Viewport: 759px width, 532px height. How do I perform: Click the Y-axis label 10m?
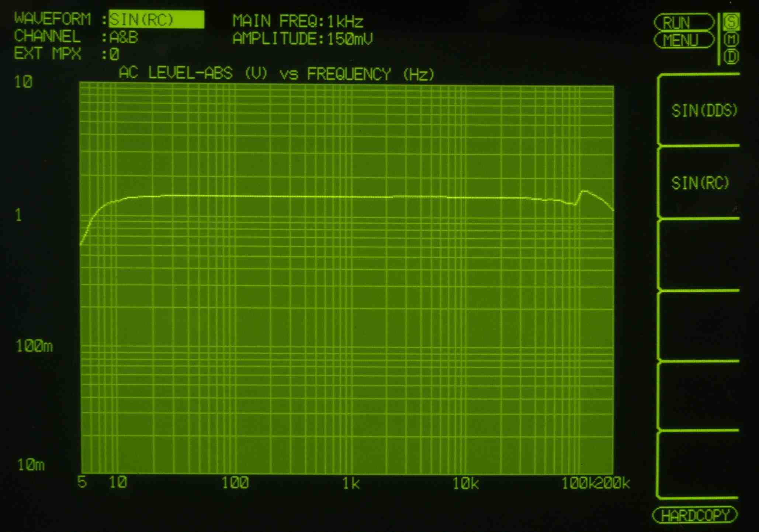click(31, 465)
